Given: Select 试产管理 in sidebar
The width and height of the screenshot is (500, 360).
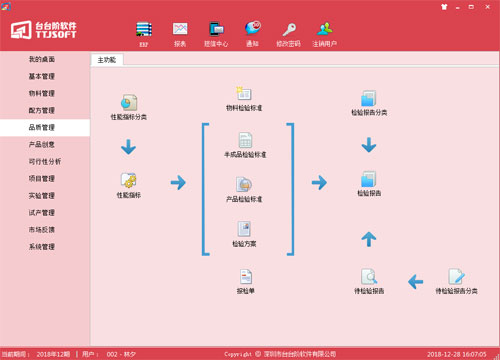Looking at the screenshot, I should [42, 212].
